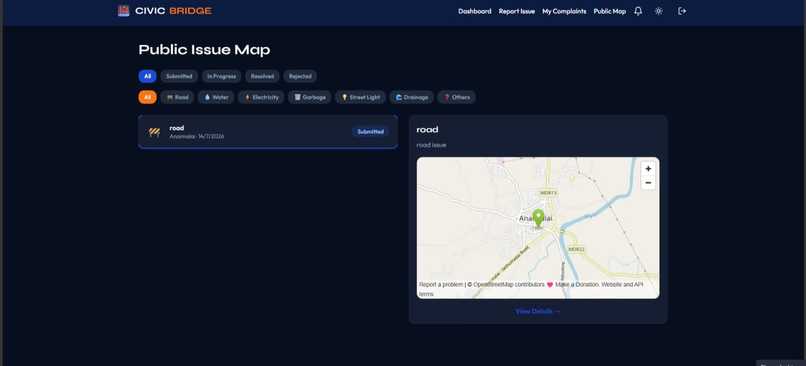Filter issues by Water category
Screen dimensions: 806x366
pyautogui.click(x=216, y=97)
